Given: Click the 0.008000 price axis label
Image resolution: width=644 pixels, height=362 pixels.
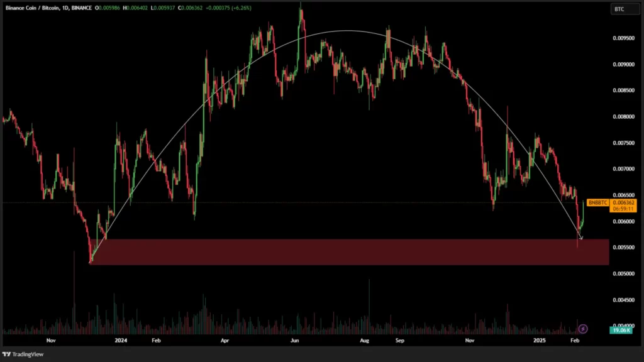Looking at the screenshot, I should click(x=623, y=116).
